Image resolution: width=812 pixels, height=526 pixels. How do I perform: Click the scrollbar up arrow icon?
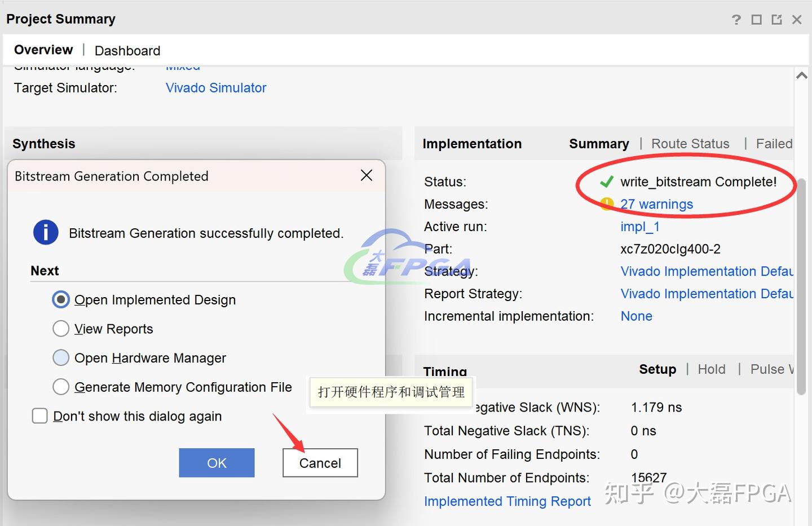(802, 74)
